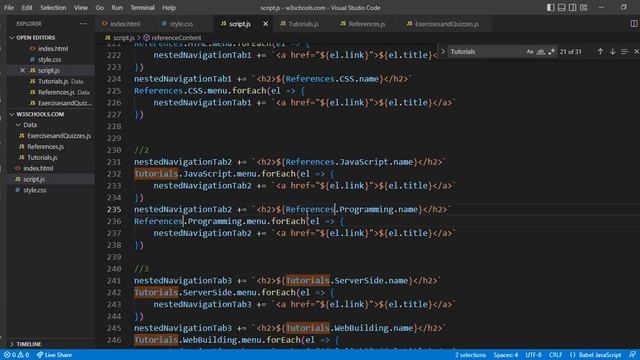Toggle match whole word in find box
The height and width of the screenshot is (360, 640).
tap(540, 51)
